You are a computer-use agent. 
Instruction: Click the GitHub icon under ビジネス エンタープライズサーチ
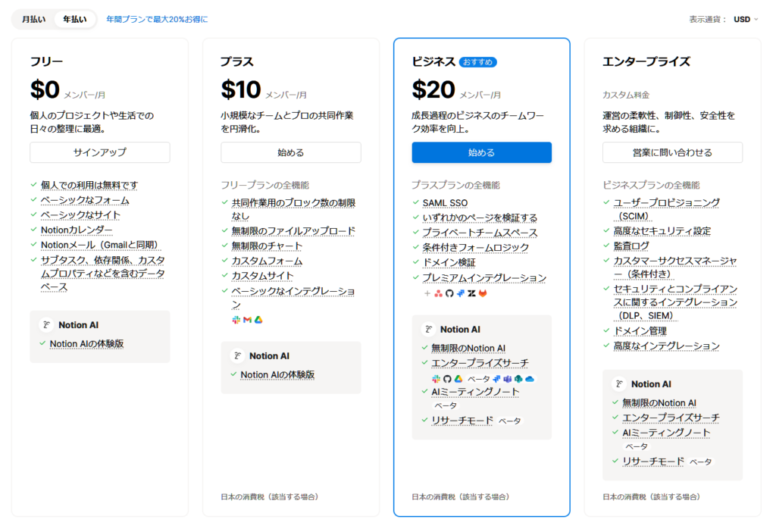pos(447,379)
